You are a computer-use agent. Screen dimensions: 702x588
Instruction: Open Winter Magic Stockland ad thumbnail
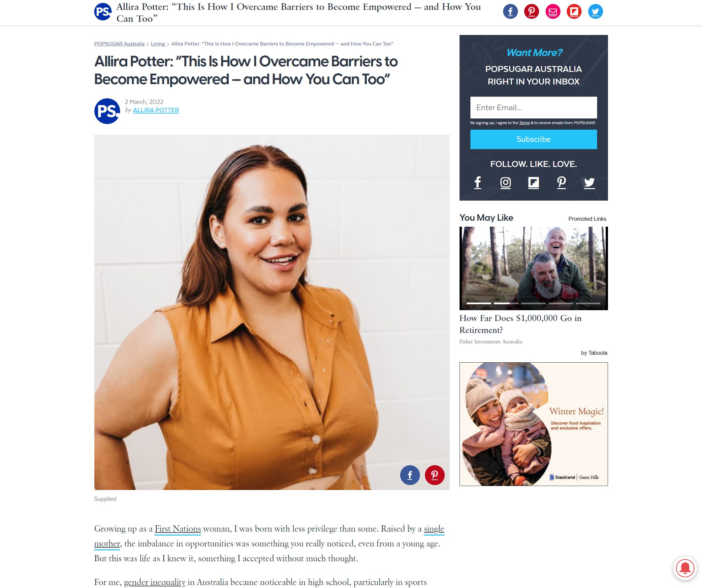(x=533, y=424)
